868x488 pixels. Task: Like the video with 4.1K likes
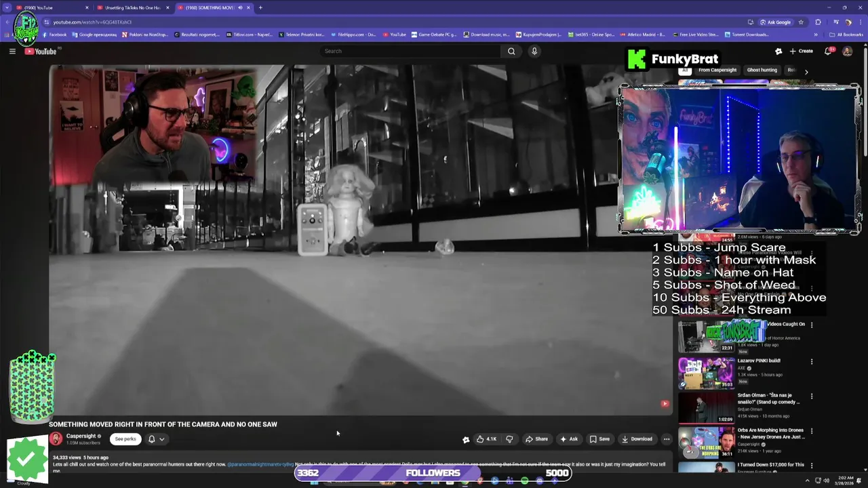click(x=486, y=439)
